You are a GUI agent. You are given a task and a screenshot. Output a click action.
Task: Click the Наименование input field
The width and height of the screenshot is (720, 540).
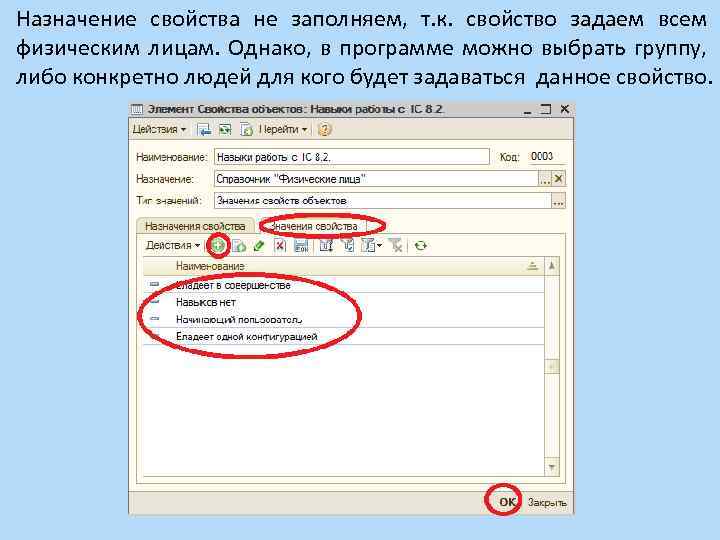pos(352,157)
